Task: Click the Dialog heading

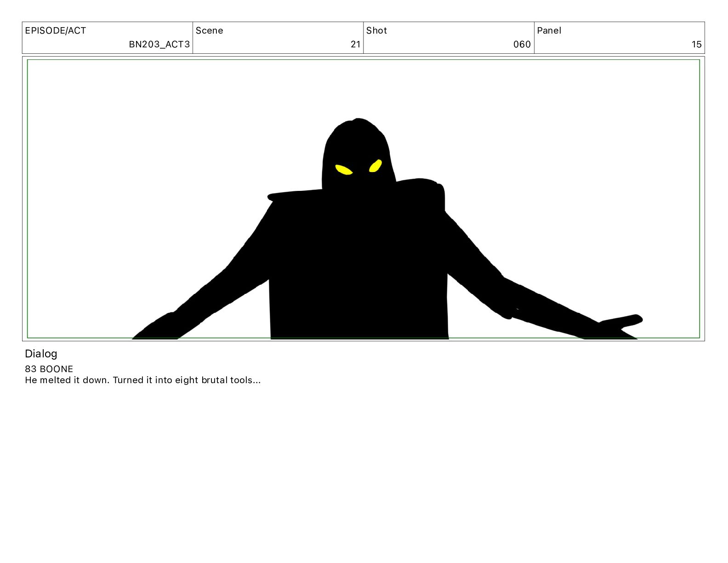Action: 41,354
